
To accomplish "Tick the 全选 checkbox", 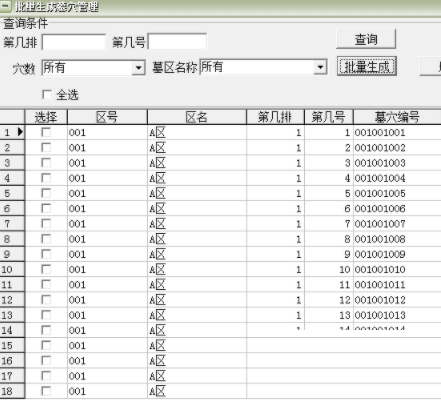I will coord(47,95).
